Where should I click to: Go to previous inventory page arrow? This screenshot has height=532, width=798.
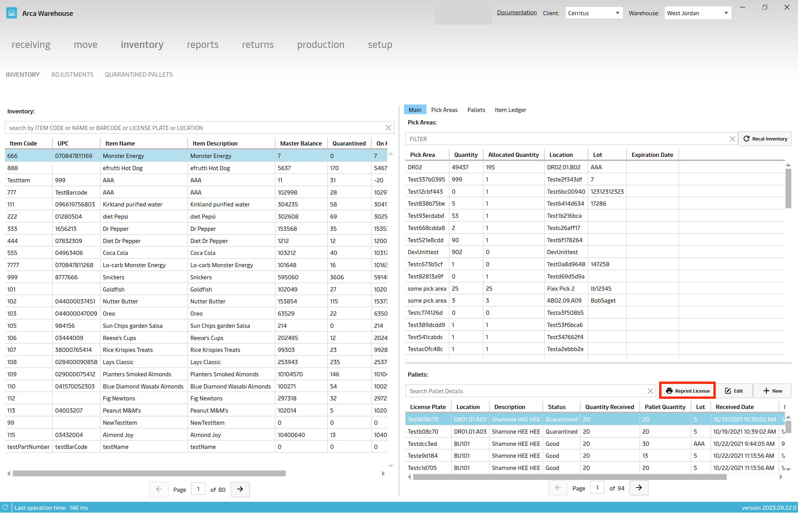tap(159, 489)
